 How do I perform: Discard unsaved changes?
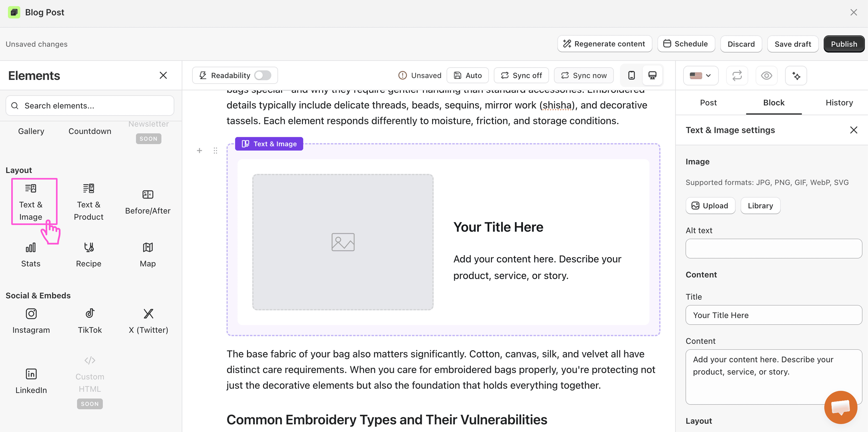(741, 44)
